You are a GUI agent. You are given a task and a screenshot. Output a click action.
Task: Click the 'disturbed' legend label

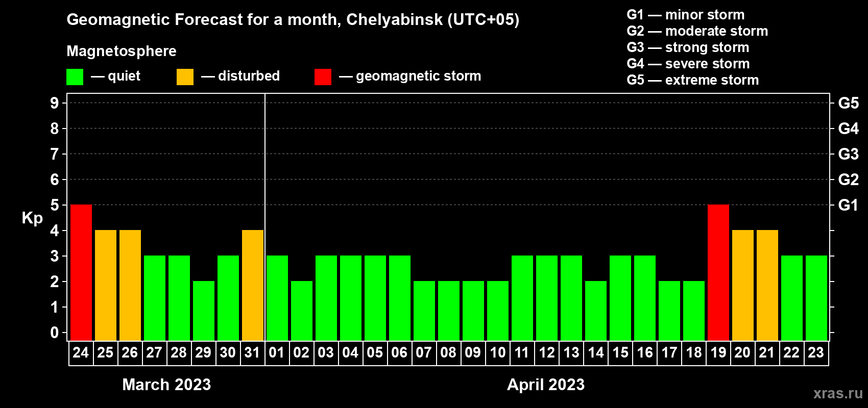click(x=249, y=76)
